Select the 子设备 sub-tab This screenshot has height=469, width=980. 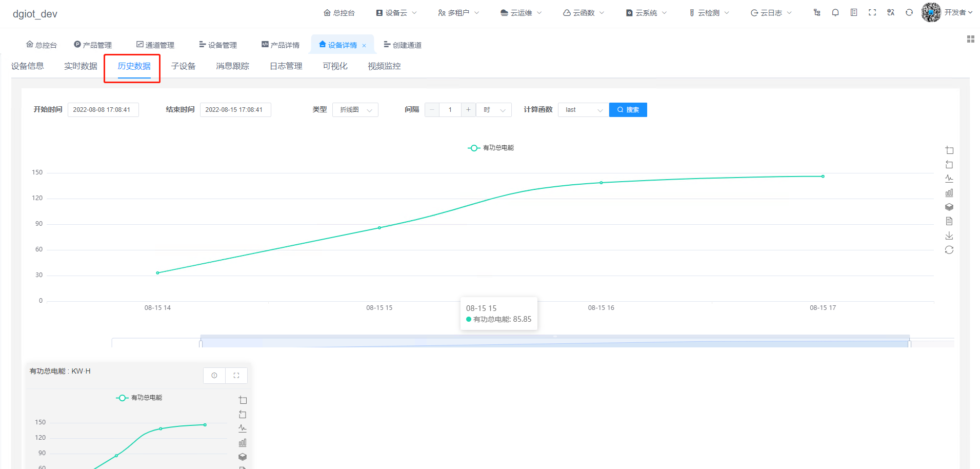pos(183,66)
